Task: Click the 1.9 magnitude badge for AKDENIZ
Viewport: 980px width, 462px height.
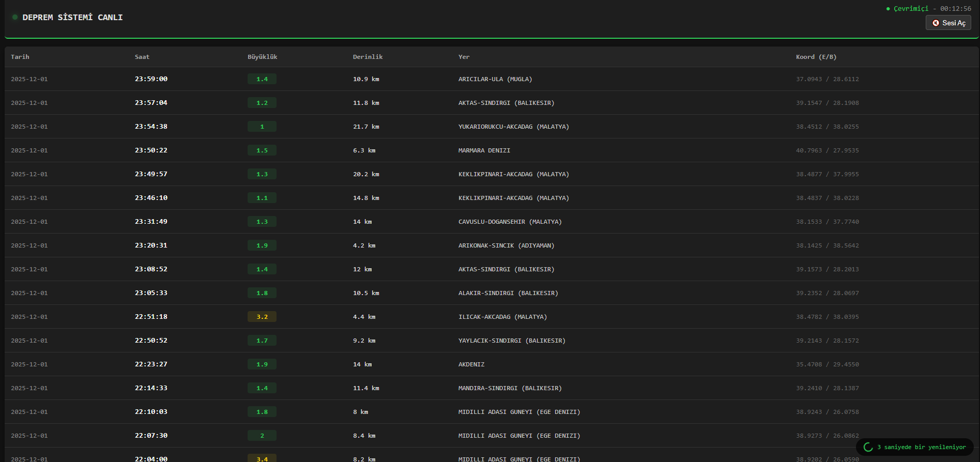Action: 262,364
